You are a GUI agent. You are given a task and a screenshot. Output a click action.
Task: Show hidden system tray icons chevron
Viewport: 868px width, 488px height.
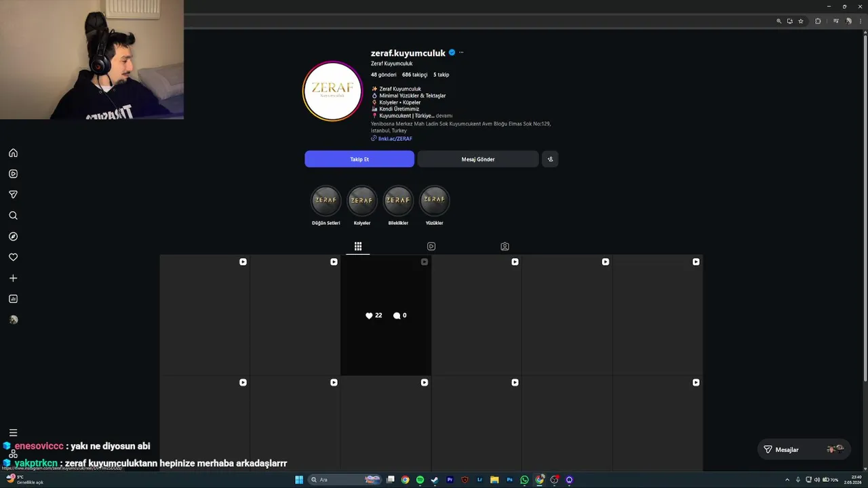click(787, 480)
